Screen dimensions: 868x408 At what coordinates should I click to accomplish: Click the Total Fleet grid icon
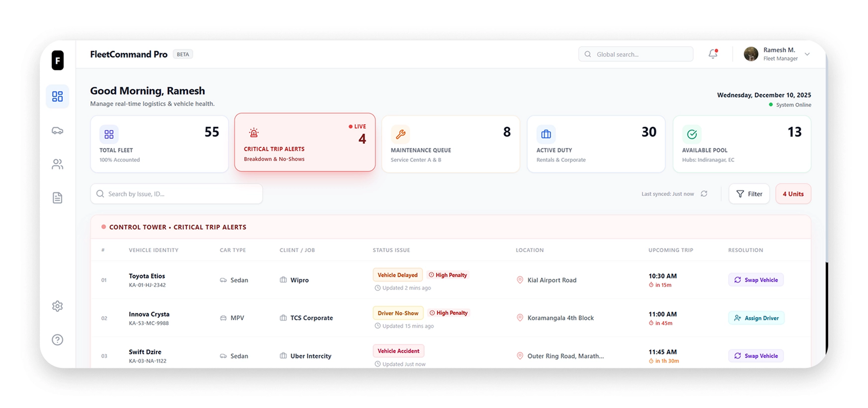tap(109, 134)
